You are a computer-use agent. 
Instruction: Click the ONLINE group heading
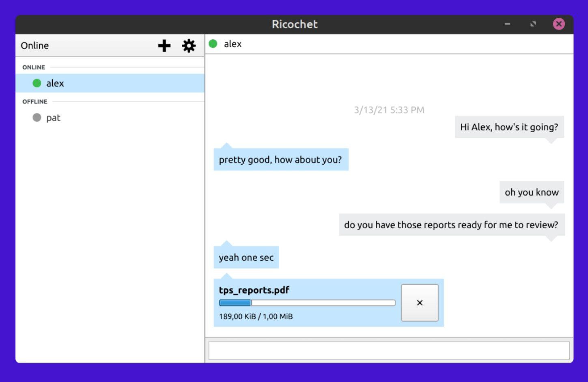(34, 67)
